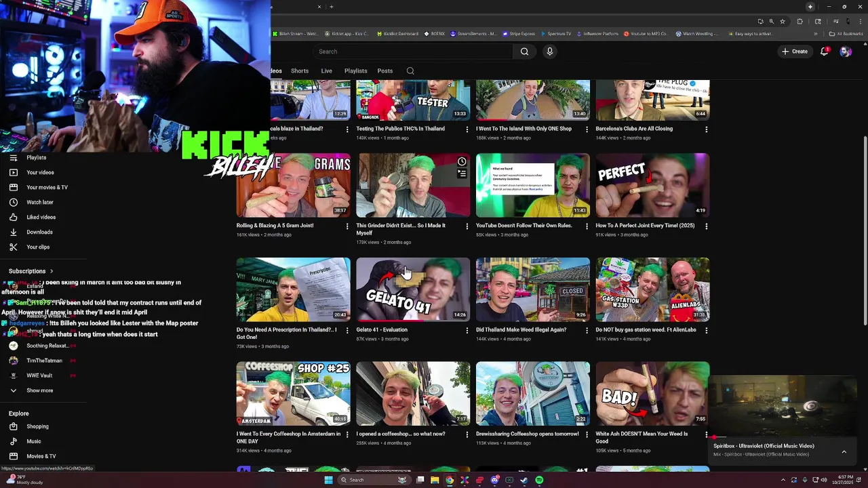Show hidden system tray icons chevron
The image size is (868, 488).
coord(783,480)
